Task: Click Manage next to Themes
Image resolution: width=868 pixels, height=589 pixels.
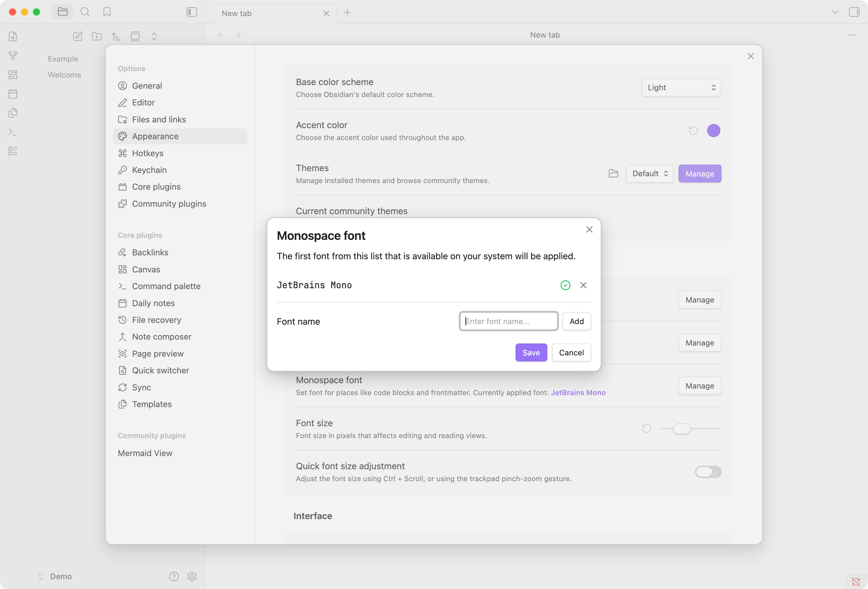Action: click(x=699, y=173)
